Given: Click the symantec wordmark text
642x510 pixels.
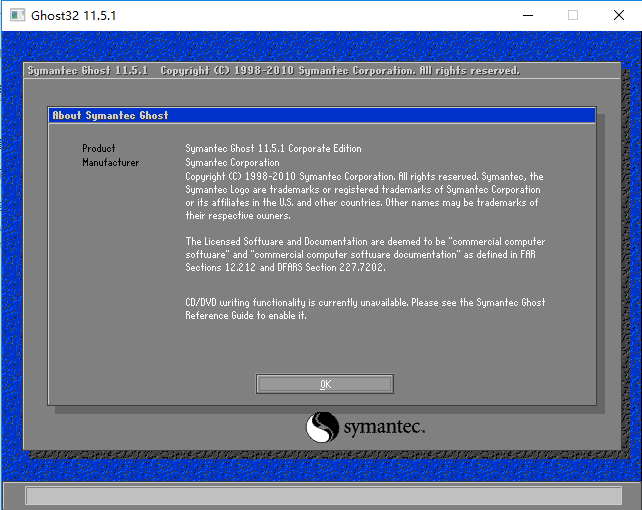Looking at the screenshot, I should (384, 428).
